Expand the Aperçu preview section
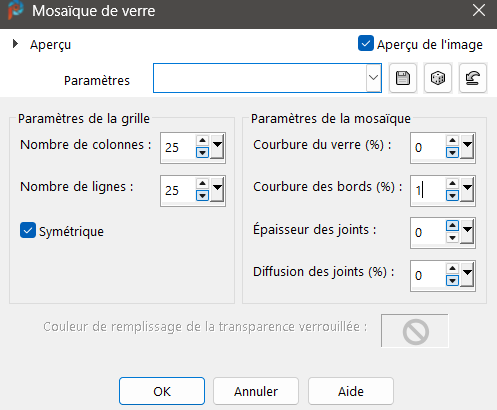 tap(15, 44)
